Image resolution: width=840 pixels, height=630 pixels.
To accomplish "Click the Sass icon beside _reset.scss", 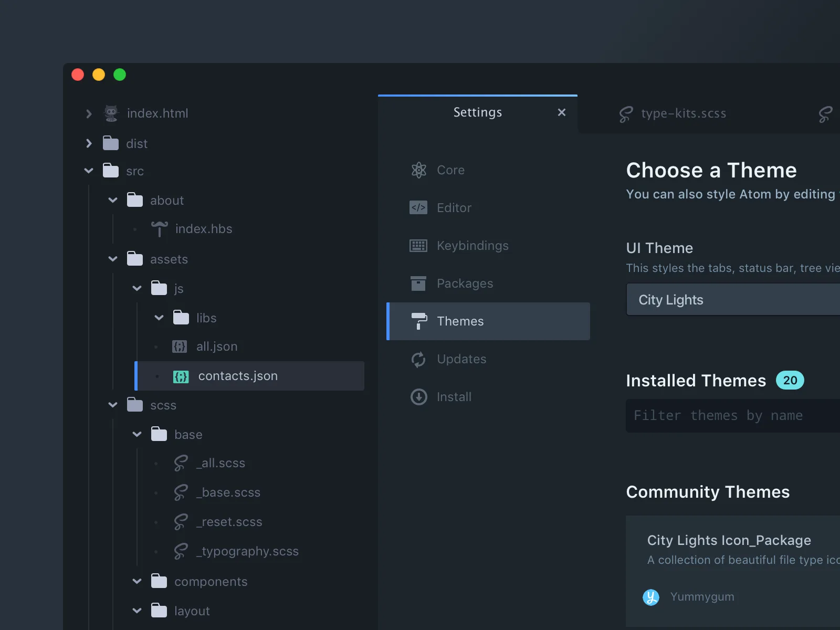I will pyautogui.click(x=181, y=522).
